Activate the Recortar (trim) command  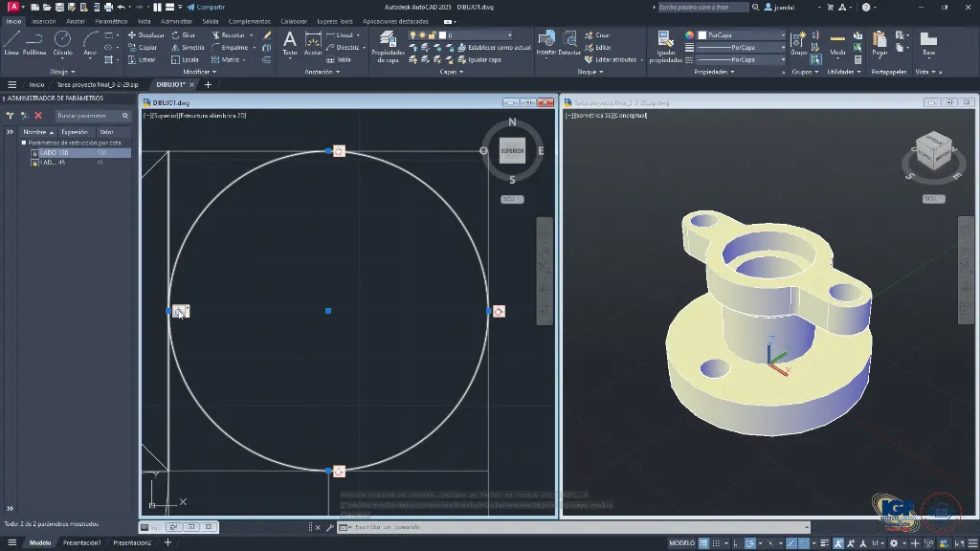coord(228,35)
